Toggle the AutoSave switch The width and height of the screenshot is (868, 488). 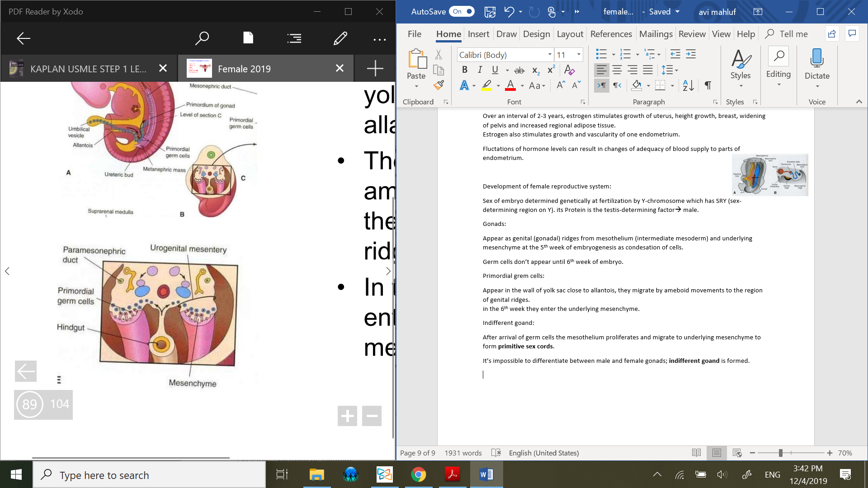point(462,12)
